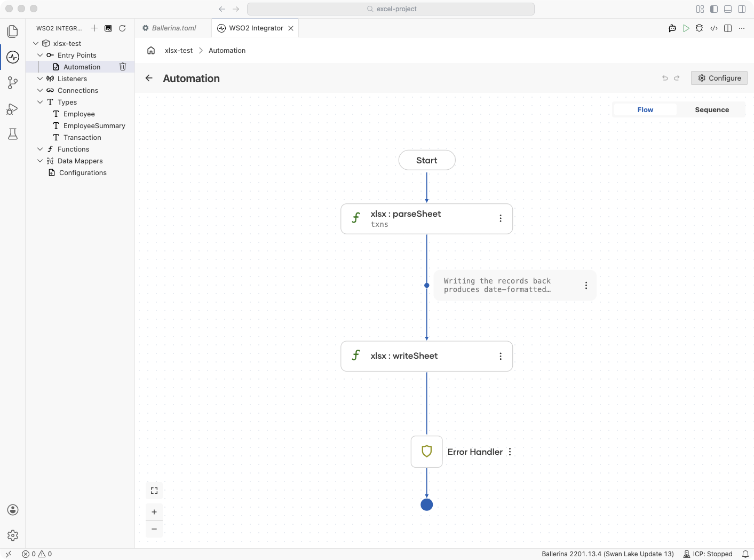The image size is (754, 560).
Task: Switch to the Ballerina.toml tab
Action: 173,28
